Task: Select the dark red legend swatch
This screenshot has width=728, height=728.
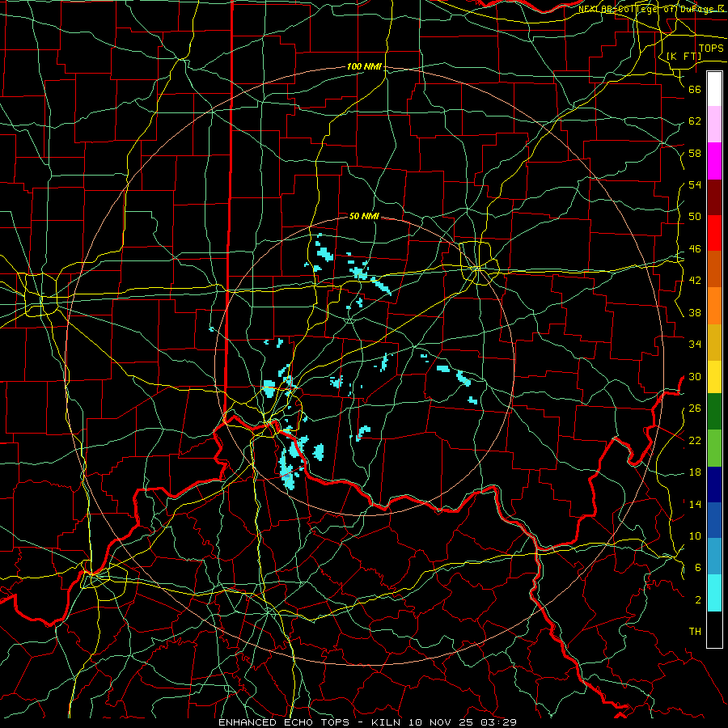Action: coord(714,198)
